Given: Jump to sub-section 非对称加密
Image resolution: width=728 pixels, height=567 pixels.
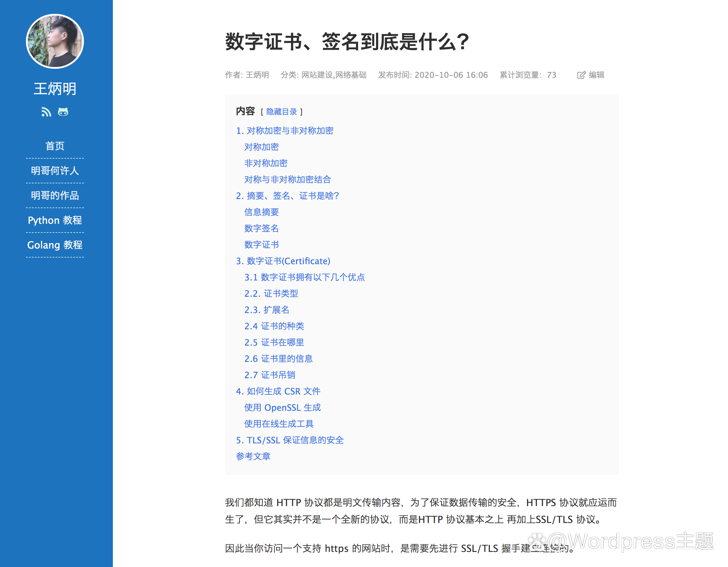Looking at the screenshot, I should [x=266, y=163].
